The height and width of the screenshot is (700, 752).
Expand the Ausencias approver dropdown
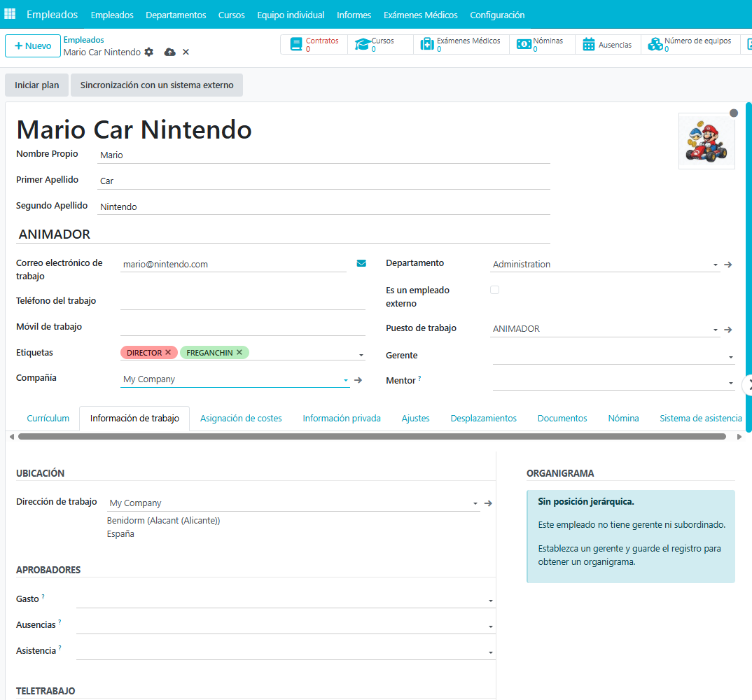(491, 626)
